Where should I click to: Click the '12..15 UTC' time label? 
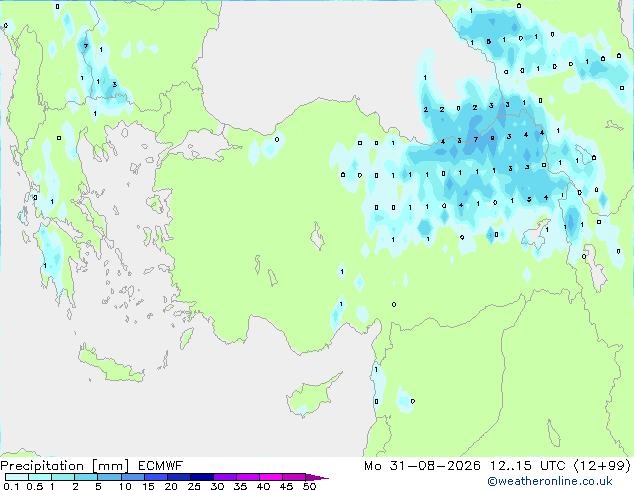click(x=527, y=466)
